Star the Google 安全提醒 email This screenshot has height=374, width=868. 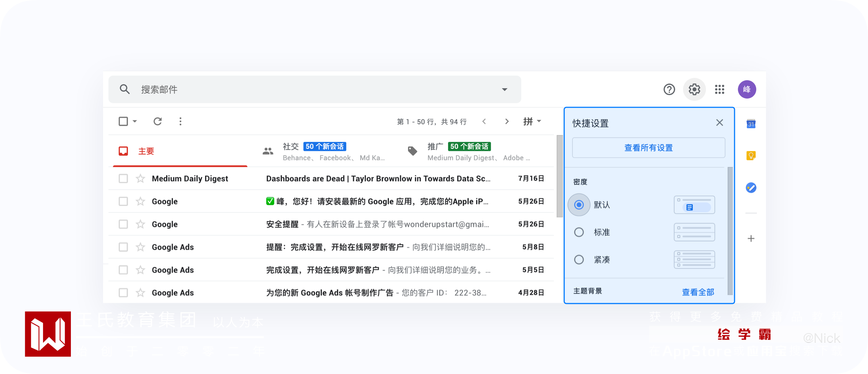(x=140, y=224)
